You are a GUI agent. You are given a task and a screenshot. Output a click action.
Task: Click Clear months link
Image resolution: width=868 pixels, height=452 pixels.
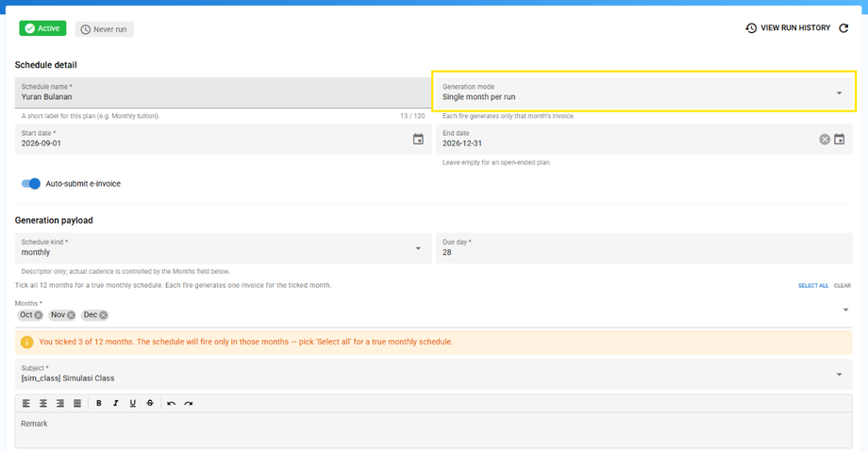tap(843, 286)
